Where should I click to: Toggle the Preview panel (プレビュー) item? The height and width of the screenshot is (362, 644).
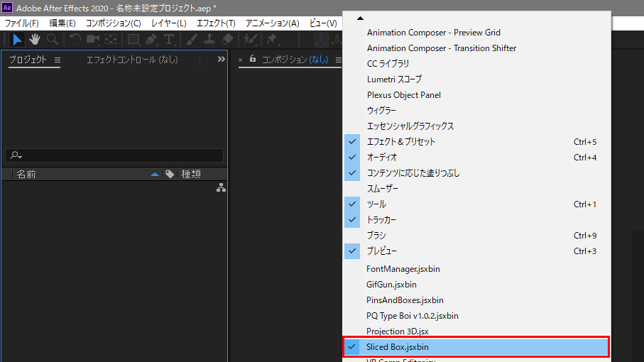tap(476, 251)
